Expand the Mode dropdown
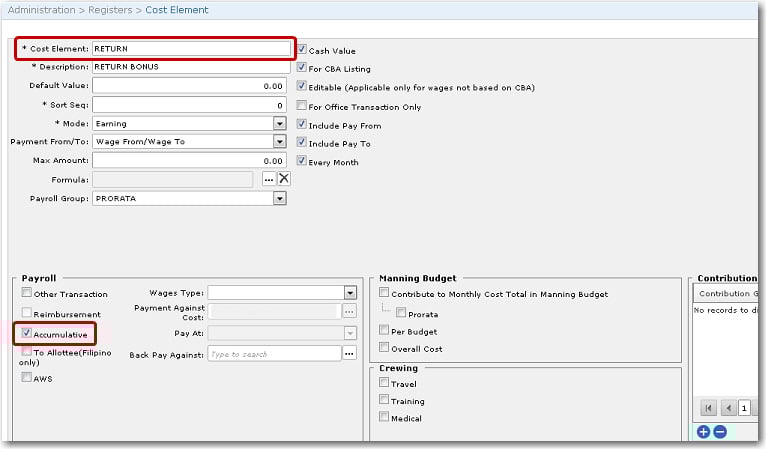This screenshot has height=449, width=766. coord(280,123)
